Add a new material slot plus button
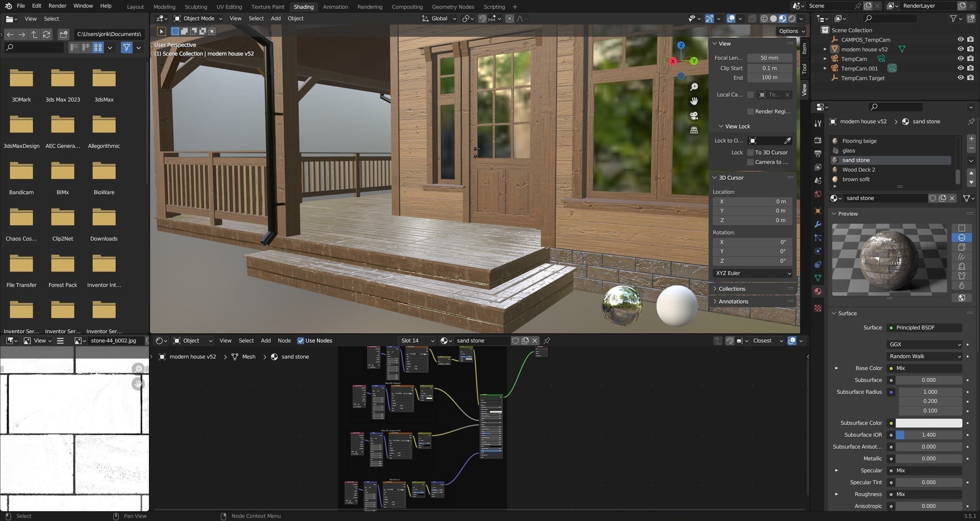Screen dimensions: 980x521 (971, 139)
